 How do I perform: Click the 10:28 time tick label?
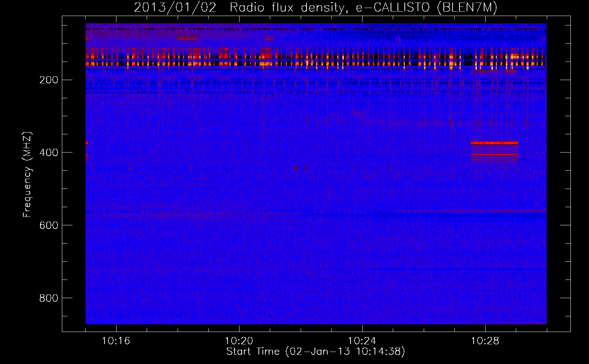click(x=485, y=341)
